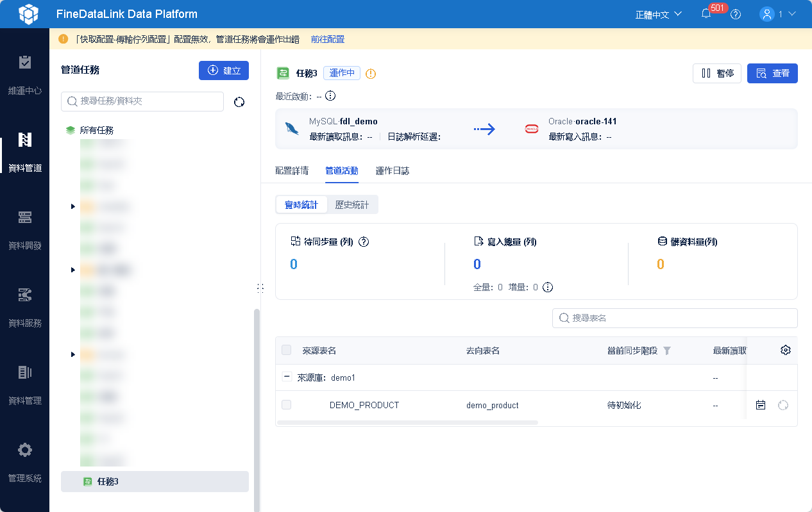Click the 待初始化 status cell
This screenshot has height=512, width=812.
coord(624,405)
